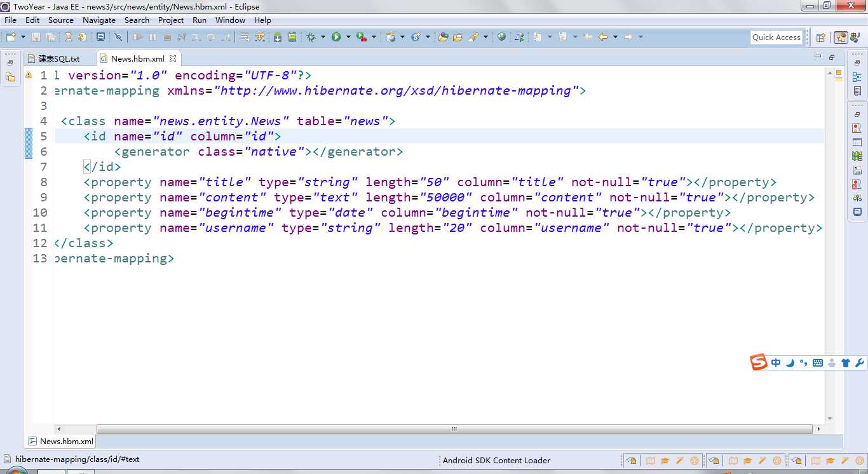
Task: Expand the Forward history dropdown arrow
Action: click(x=641, y=37)
